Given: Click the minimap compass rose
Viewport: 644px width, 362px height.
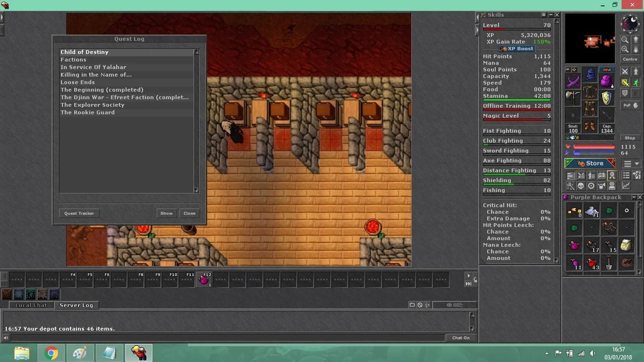Looking at the screenshot, I should pos(630,24).
